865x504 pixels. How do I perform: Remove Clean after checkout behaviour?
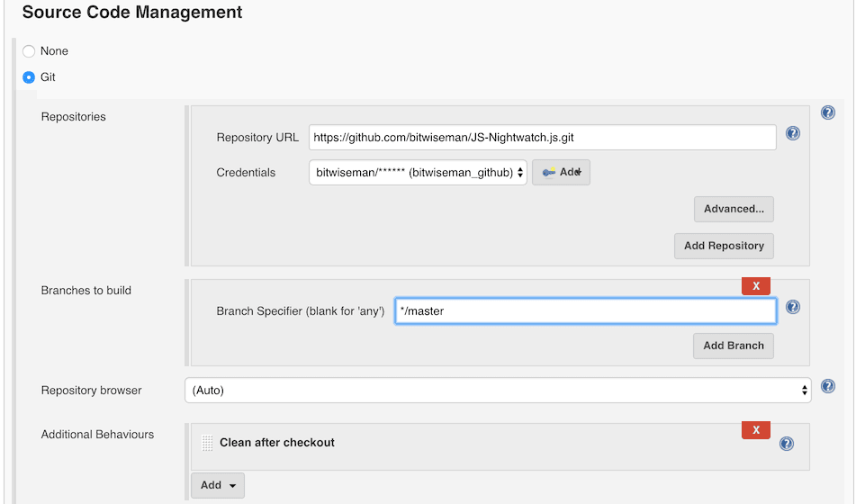[x=755, y=430]
